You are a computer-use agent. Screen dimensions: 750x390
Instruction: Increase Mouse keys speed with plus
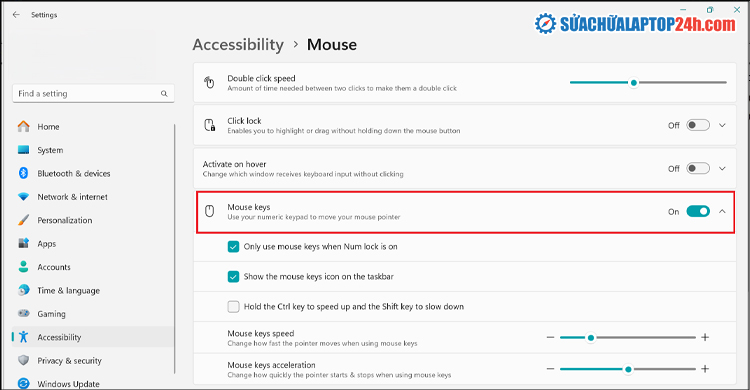point(705,337)
